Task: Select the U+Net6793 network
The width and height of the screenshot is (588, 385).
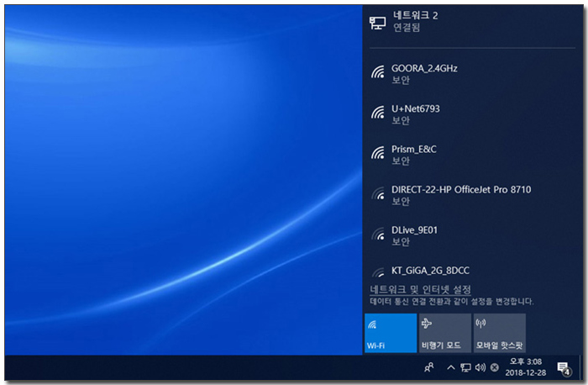Action: (472, 114)
